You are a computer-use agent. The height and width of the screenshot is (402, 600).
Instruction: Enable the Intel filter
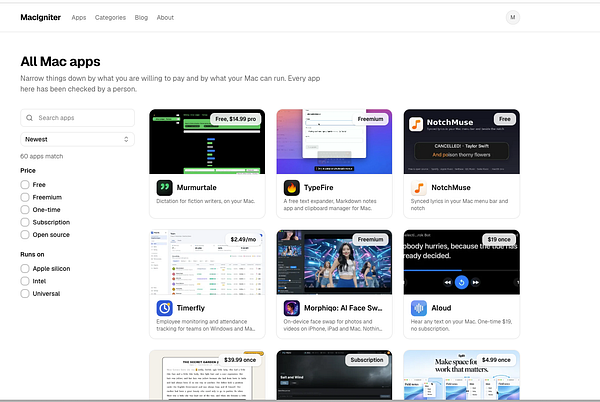click(x=25, y=281)
